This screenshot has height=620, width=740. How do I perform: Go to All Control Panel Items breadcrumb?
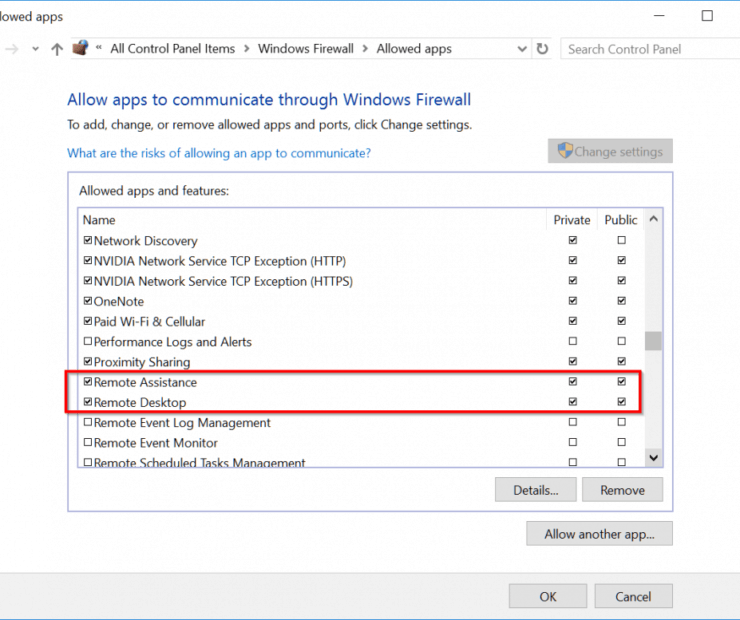pyautogui.click(x=173, y=49)
